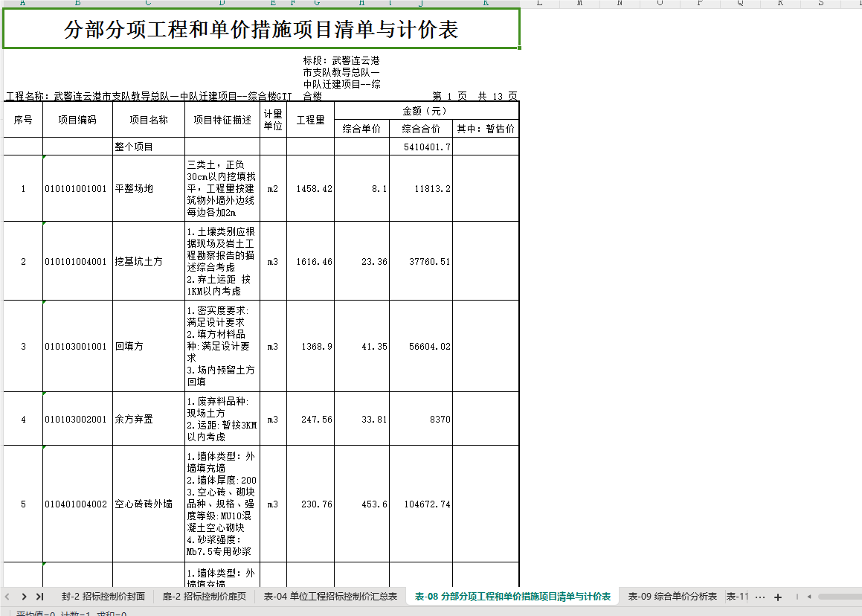Click the 工程名称 project name line
The image size is (862, 616).
tap(149, 96)
